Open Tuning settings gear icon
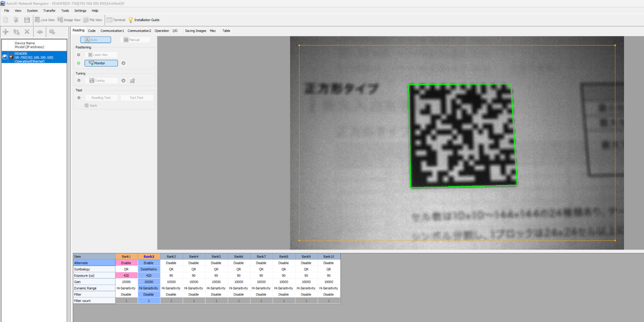The height and width of the screenshot is (322, 644). pyautogui.click(x=124, y=81)
